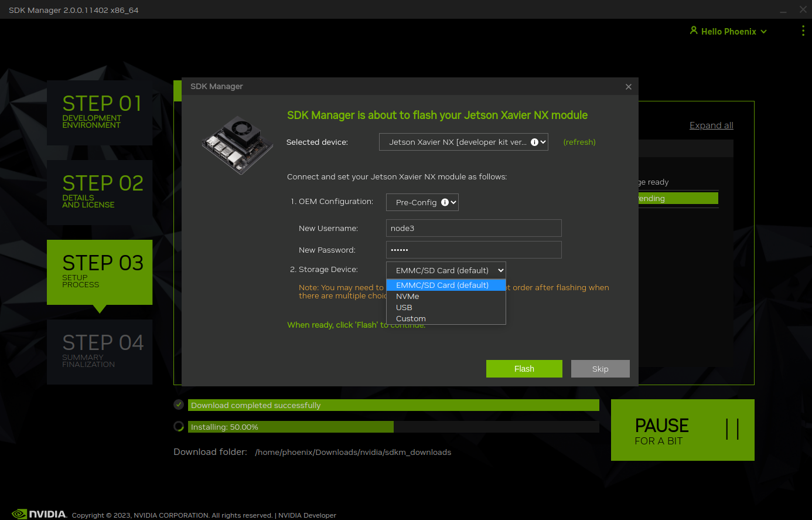Close the SDK Manager flash dialog
This screenshot has height=520, width=812.
(x=629, y=87)
